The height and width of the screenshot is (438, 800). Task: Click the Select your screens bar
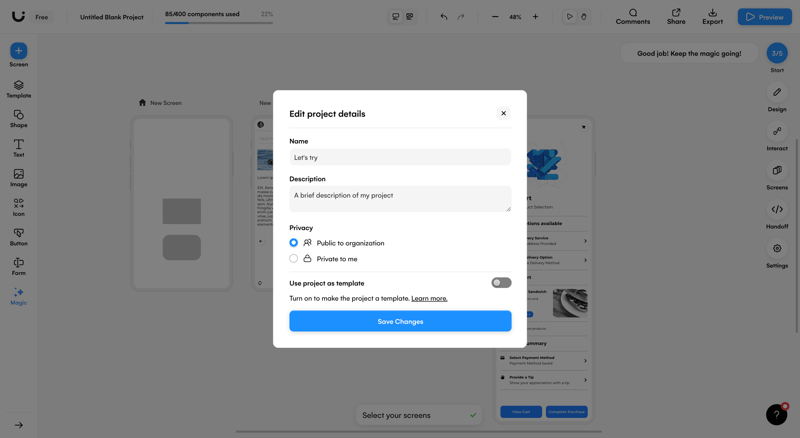click(418, 415)
